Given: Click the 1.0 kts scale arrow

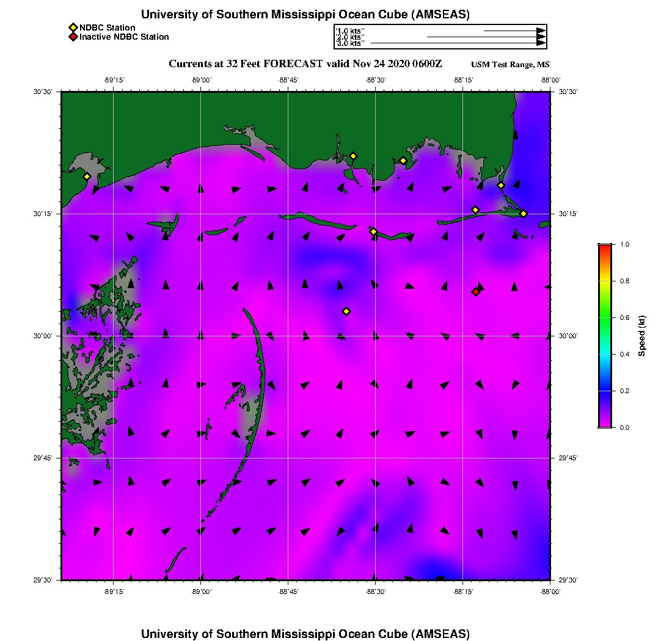Looking at the screenshot, I should click(514, 31).
